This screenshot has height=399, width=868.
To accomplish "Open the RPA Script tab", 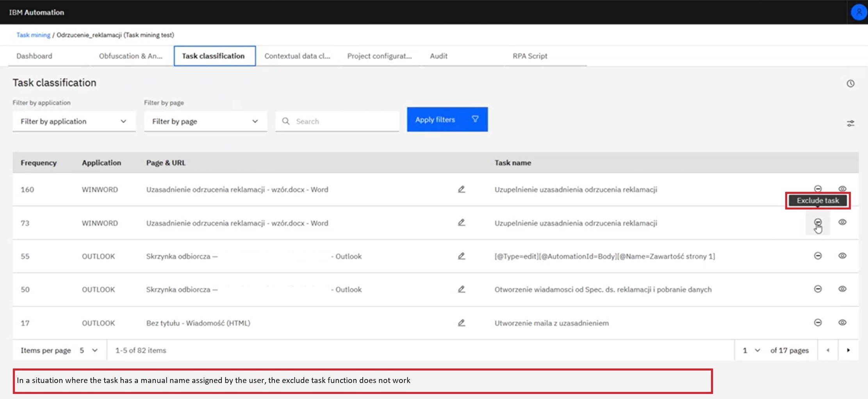I will pos(529,56).
